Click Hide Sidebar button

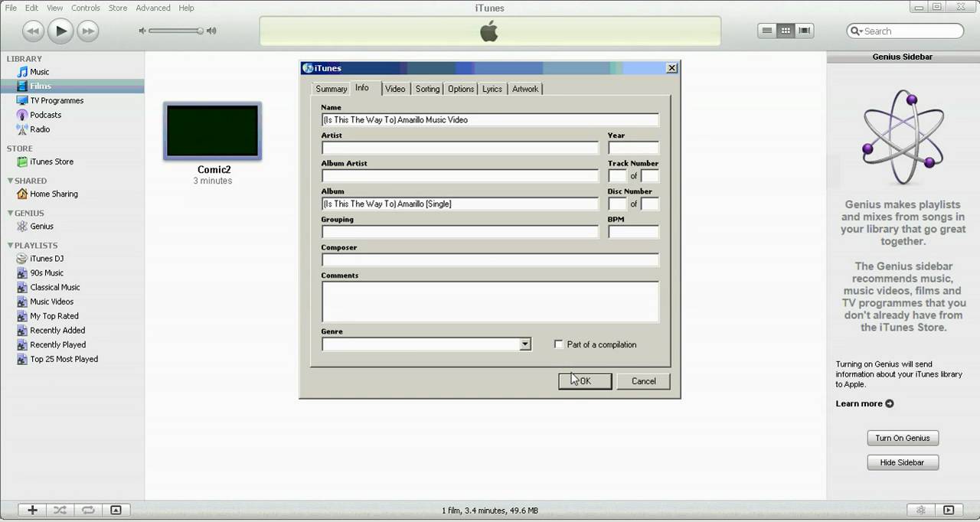tap(903, 462)
